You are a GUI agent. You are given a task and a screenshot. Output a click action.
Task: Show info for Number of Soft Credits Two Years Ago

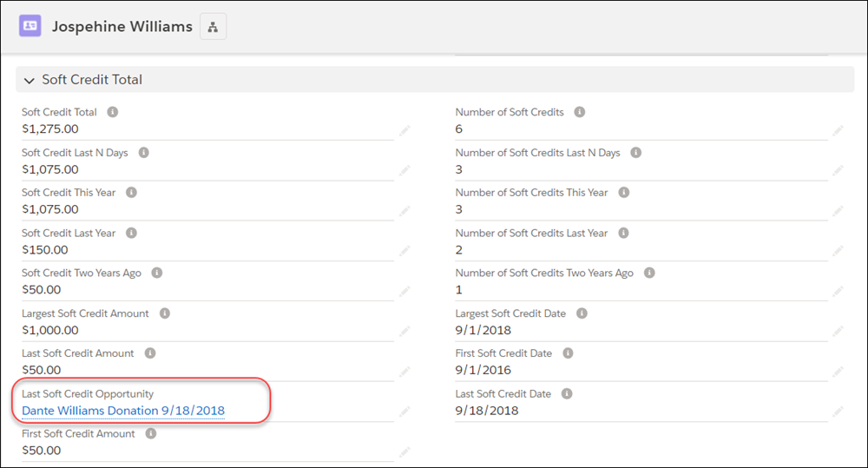[649, 273]
